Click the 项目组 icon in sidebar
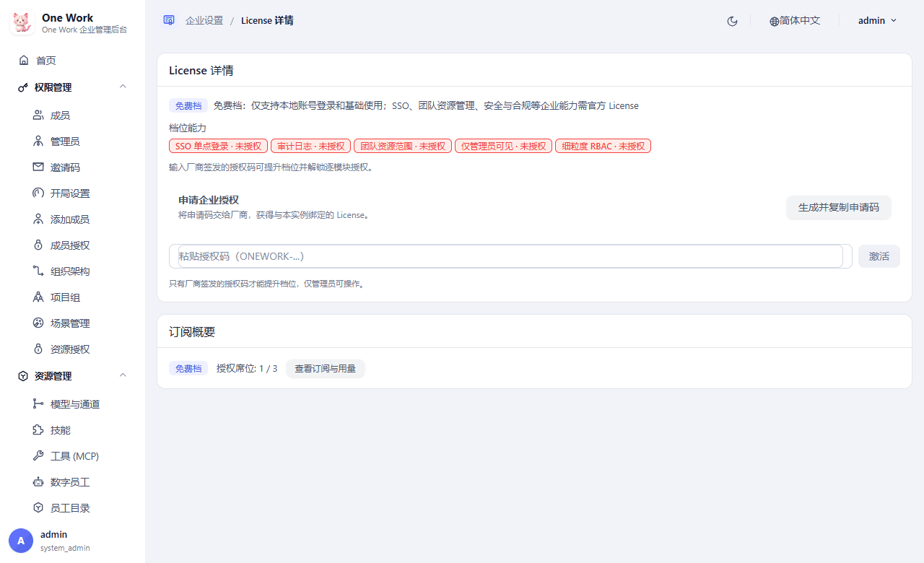Viewport: 924px width, 563px height. pyautogui.click(x=38, y=297)
